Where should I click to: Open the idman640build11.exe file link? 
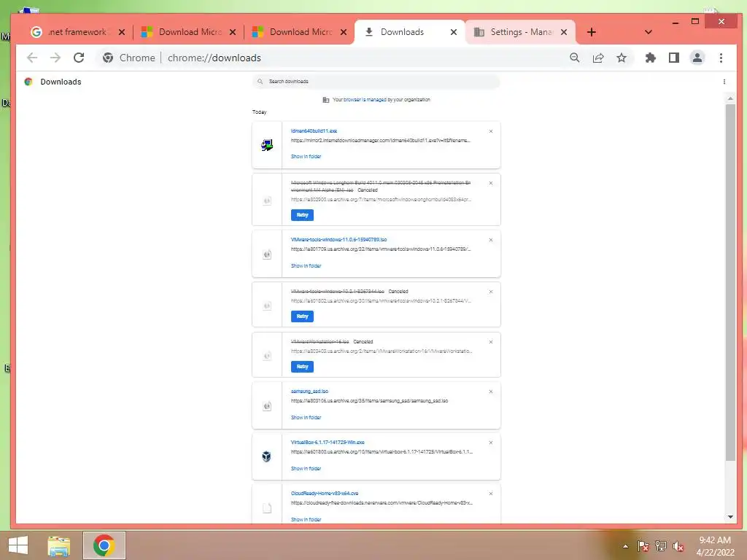pyautogui.click(x=314, y=131)
